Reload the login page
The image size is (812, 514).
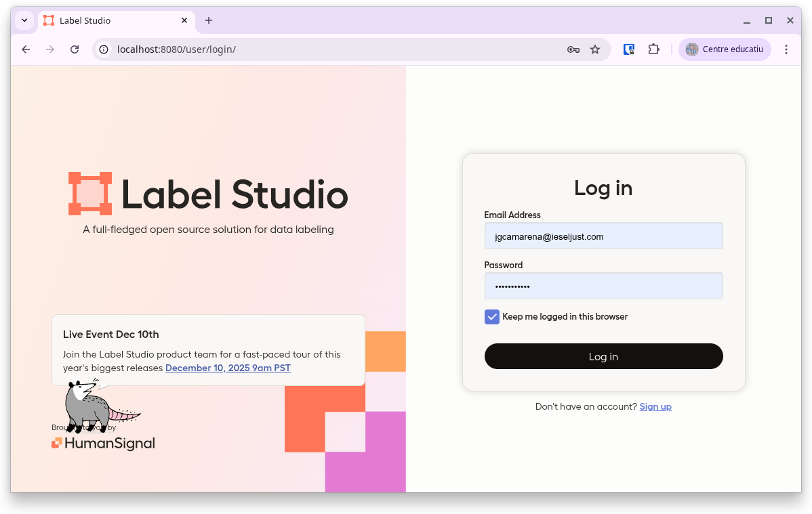click(x=75, y=49)
